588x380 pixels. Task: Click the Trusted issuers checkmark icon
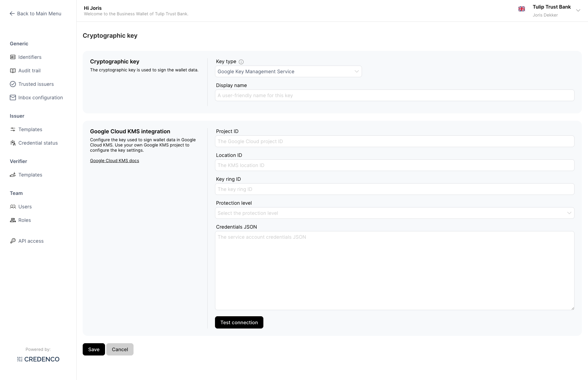[13, 84]
